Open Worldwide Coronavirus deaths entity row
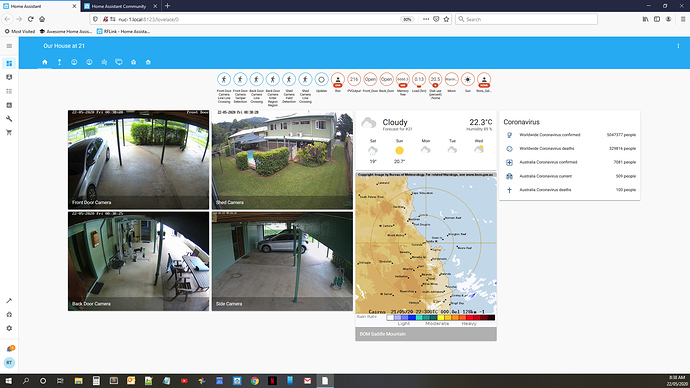Image resolution: width=690 pixels, height=388 pixels. (x=570, y=149)
